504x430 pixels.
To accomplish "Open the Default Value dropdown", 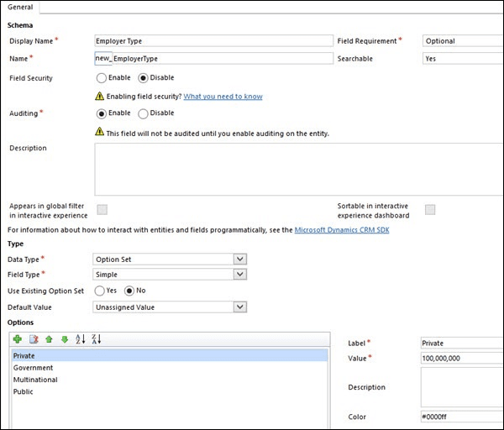I will point(240,307).
